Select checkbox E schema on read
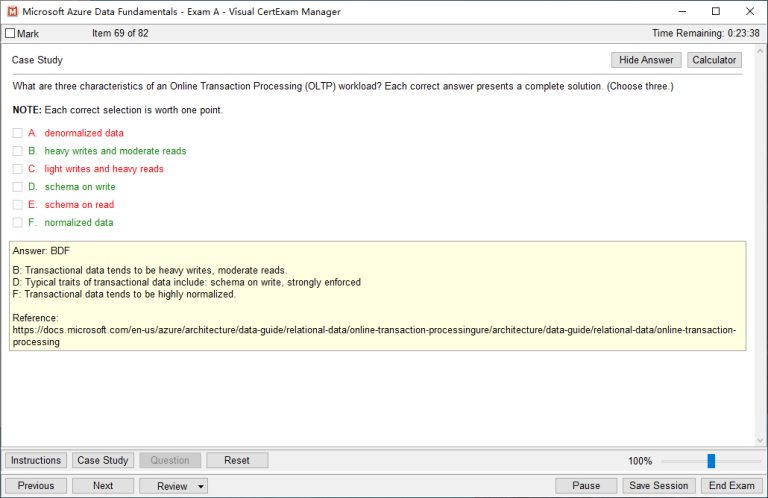Screen dimensions: 768x498 pyautogui.click(x=17, y=205)
